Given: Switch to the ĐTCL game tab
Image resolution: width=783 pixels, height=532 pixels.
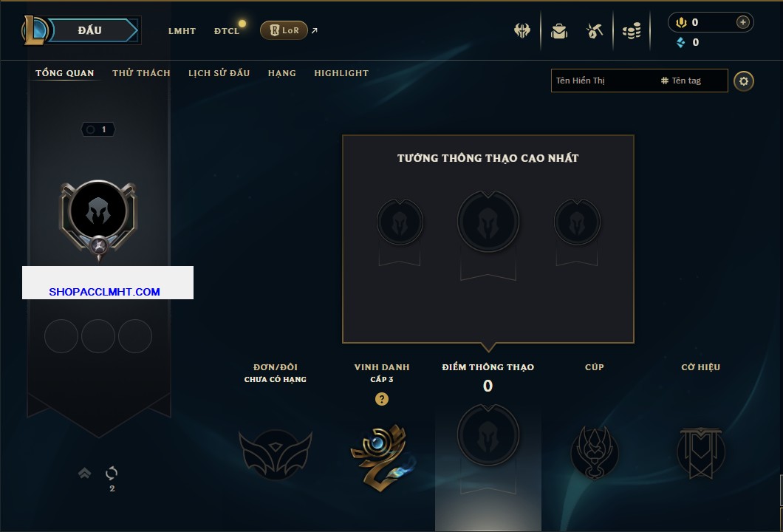Looking at the screenshot, I should pos(227,31).
